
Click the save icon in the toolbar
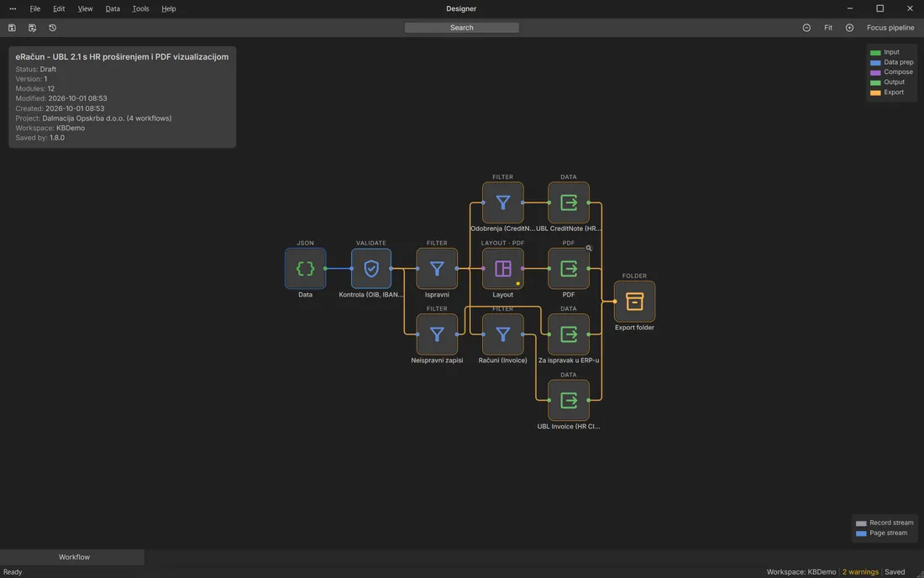tap(12, 28)
